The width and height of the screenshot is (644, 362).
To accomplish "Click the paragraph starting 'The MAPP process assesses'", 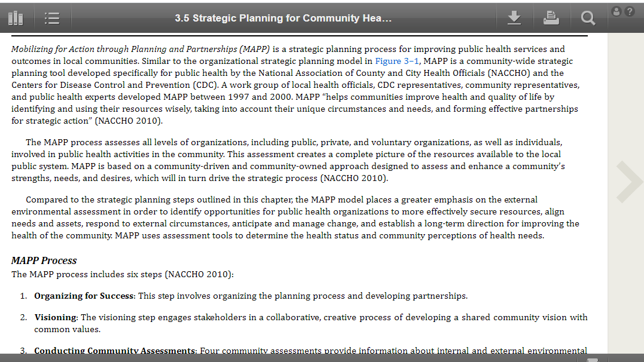I will click(x=288, y=160).
